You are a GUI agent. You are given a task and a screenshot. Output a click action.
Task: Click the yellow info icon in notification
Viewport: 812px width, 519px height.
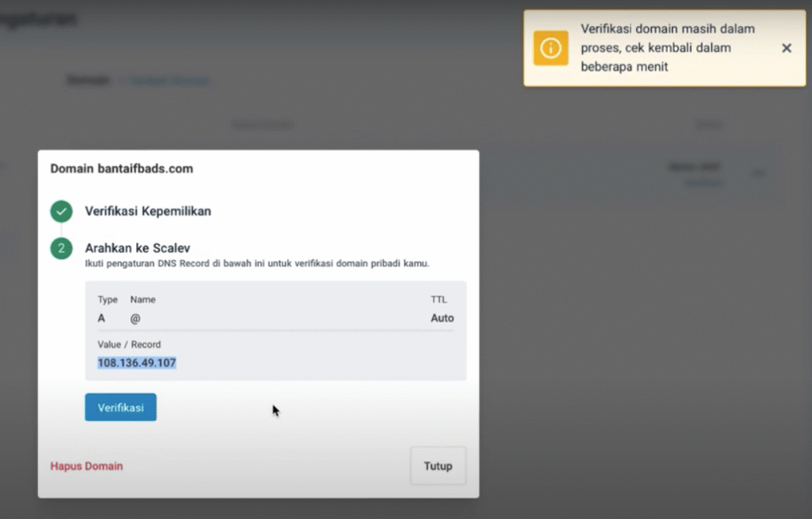click(x=550, y=48)
